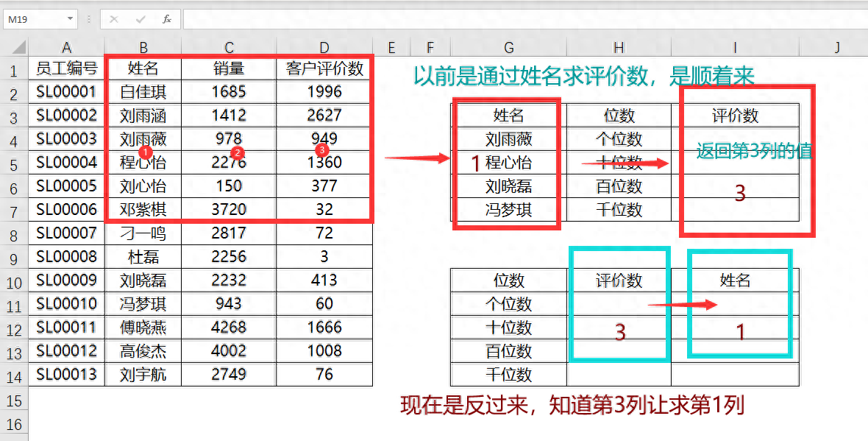Image resolution: width=868 pixels, height=441 pixels.
Task: Click cell 刘晓磊 in column G
Action: click(509, 186)
